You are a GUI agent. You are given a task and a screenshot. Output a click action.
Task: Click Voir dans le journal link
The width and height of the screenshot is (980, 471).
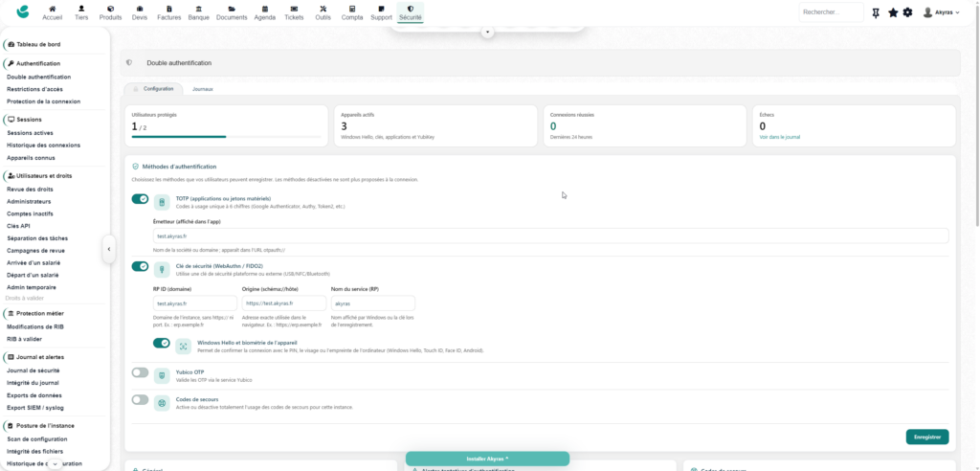pyautogui.click(x=779, y=137)
